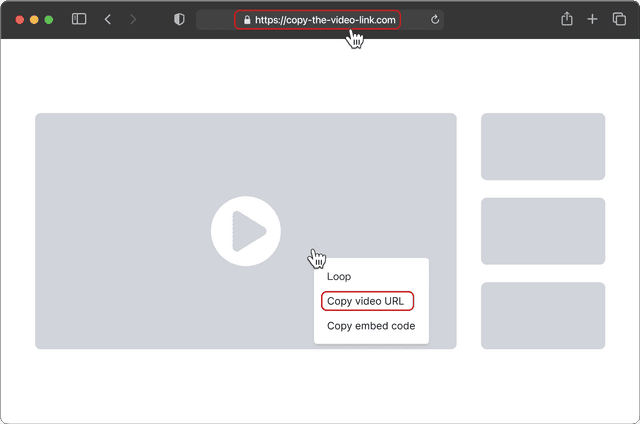Click the padlock icon in the address bar

(247, 20)
